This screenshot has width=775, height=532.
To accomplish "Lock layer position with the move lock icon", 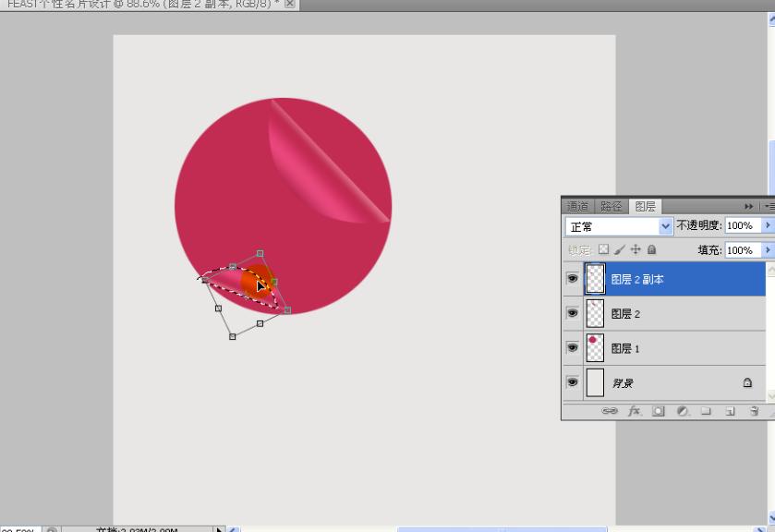I will [636, 249].
